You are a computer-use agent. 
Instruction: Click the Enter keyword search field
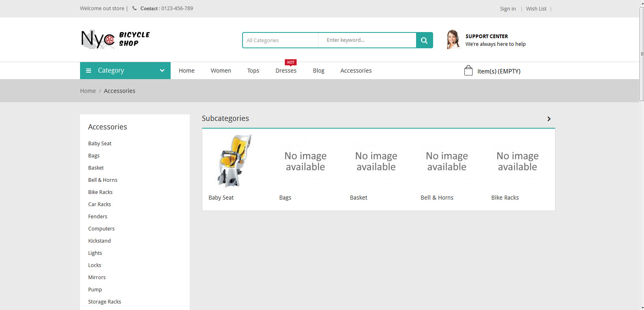click(367, 40)
